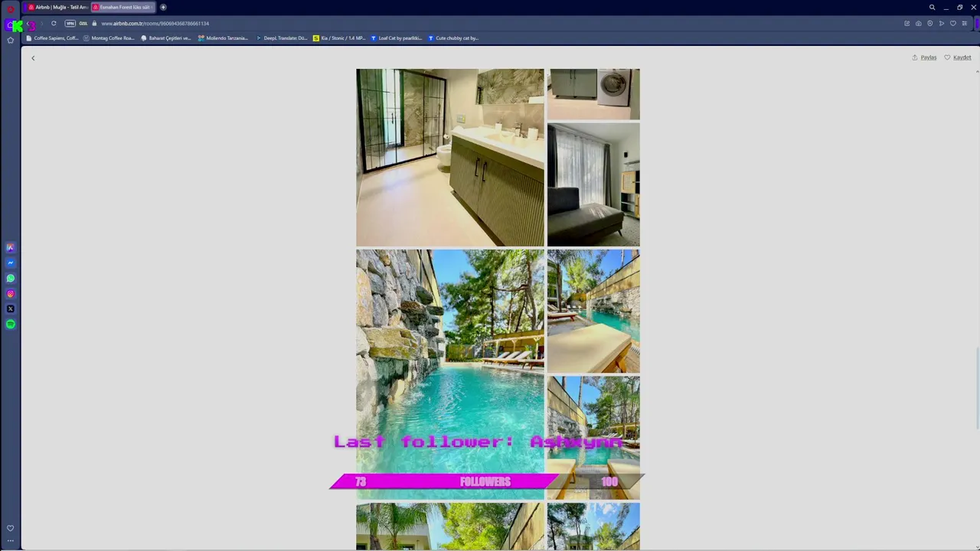Open Kia / Stonic bookmark
This screenshot has width=980, height=551.
(339, 37)
